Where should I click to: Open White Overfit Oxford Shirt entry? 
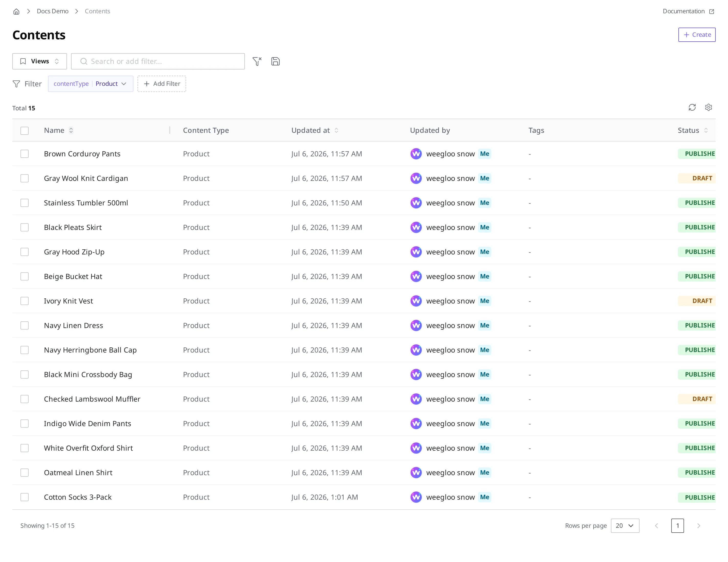click(x=88, y=448)
